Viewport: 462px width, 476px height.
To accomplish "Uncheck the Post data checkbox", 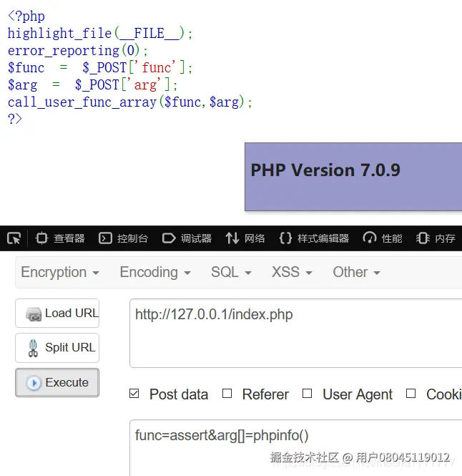I will 134,394.
